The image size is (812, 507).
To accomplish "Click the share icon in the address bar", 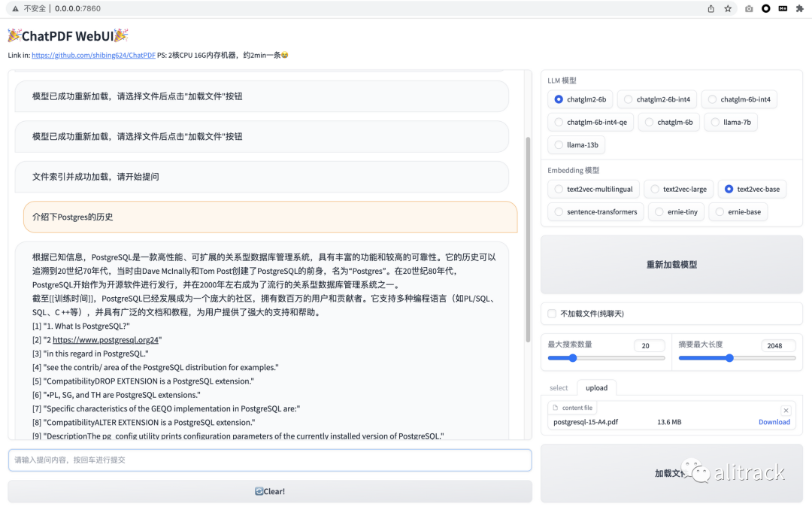I will point(710,8).
